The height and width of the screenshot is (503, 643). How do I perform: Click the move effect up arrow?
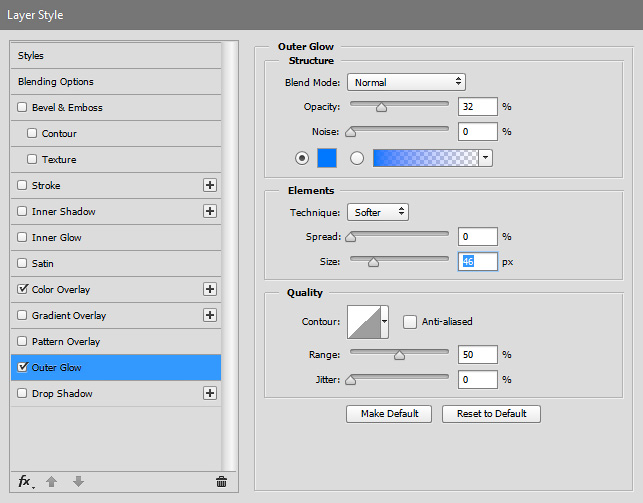click(x=51, y=482)
